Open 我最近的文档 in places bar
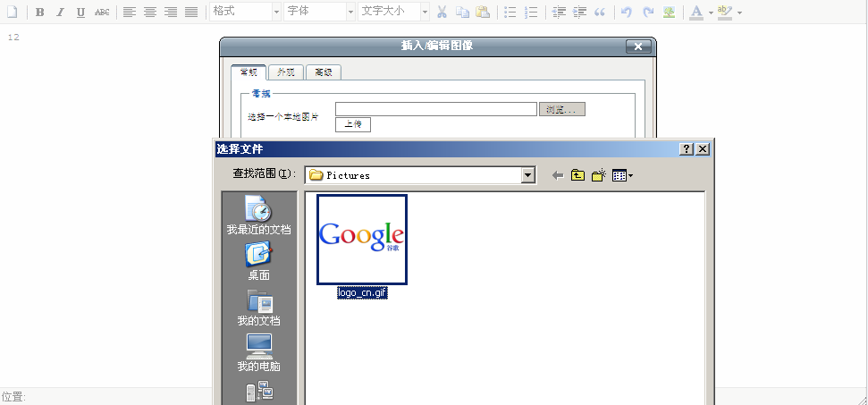Screen dimensions: 868x405 click(258, 215)
